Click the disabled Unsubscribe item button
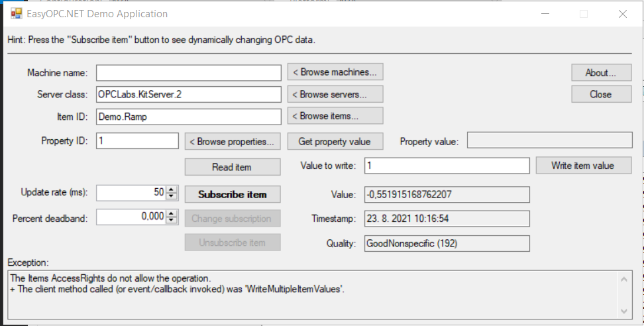Screen dimensions: 644x326 coord(233,243)
